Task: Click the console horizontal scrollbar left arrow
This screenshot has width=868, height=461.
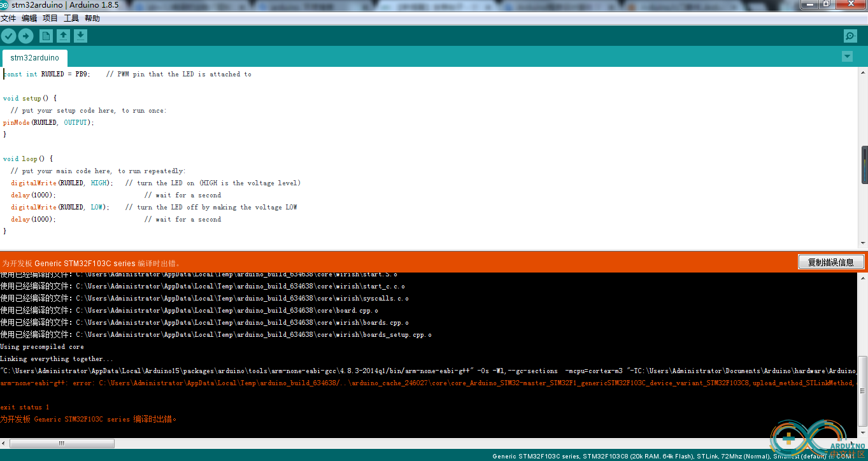Action: 4,443
